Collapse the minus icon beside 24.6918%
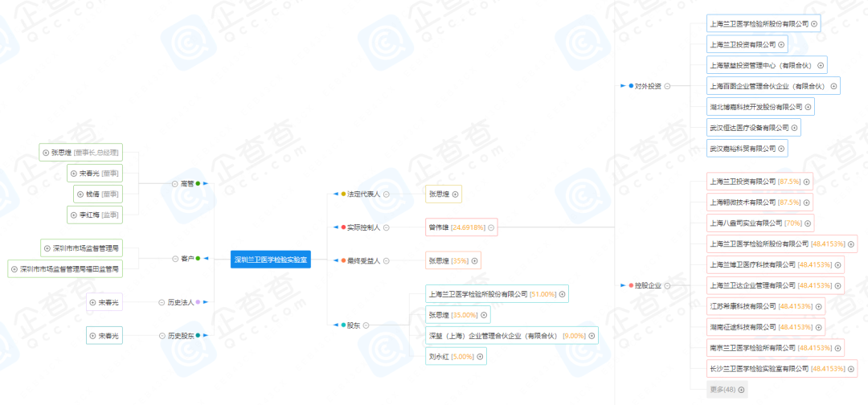This screenshot has width=868, height=405. click(491, 227)
